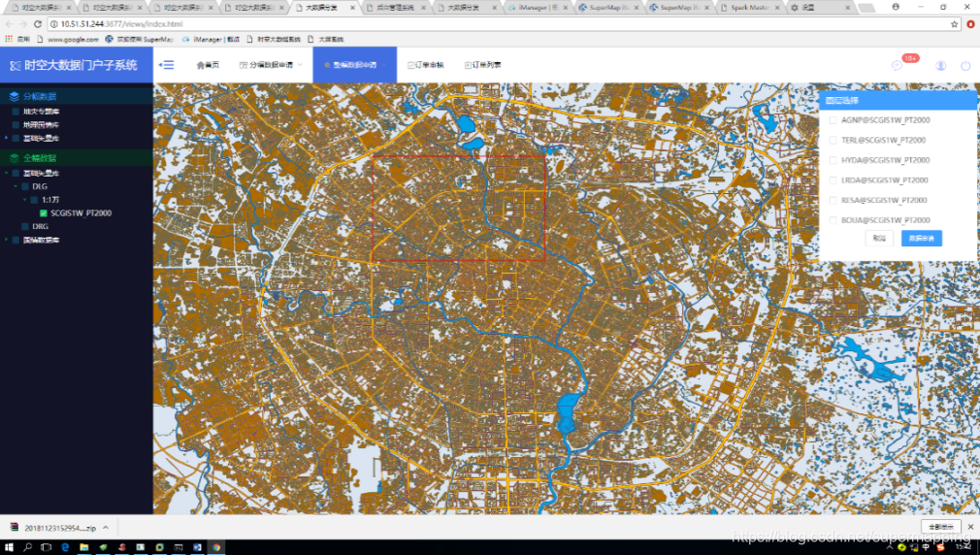Viewport: 980px width, 555px height.
Task: Click the system tray clock
Action: pos(964,547)
